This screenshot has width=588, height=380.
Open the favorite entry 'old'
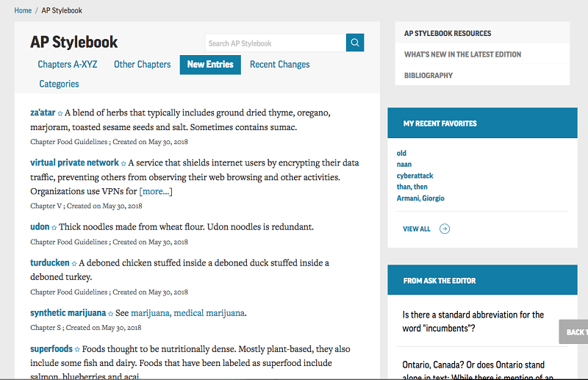click(x=401, y=153)
